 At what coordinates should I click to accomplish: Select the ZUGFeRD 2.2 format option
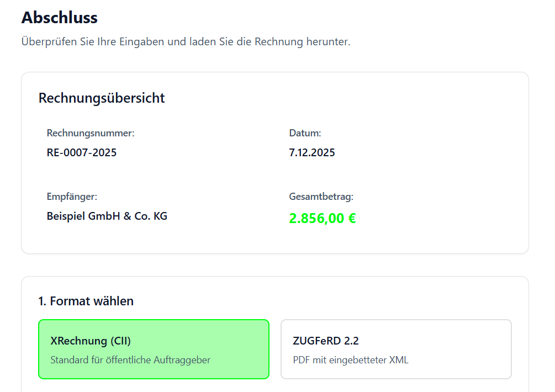click(x=396, y=349)
